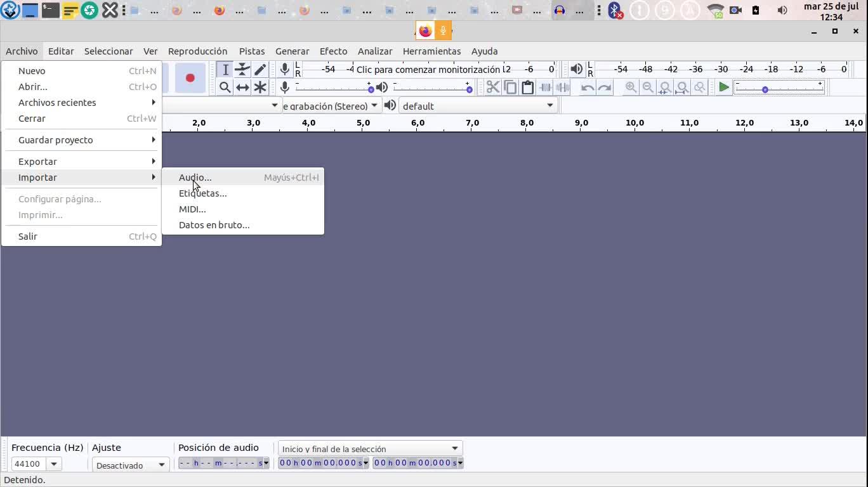Choose Datos en bruto... import option
The image size is (868, 487).
tap(243, 225)
